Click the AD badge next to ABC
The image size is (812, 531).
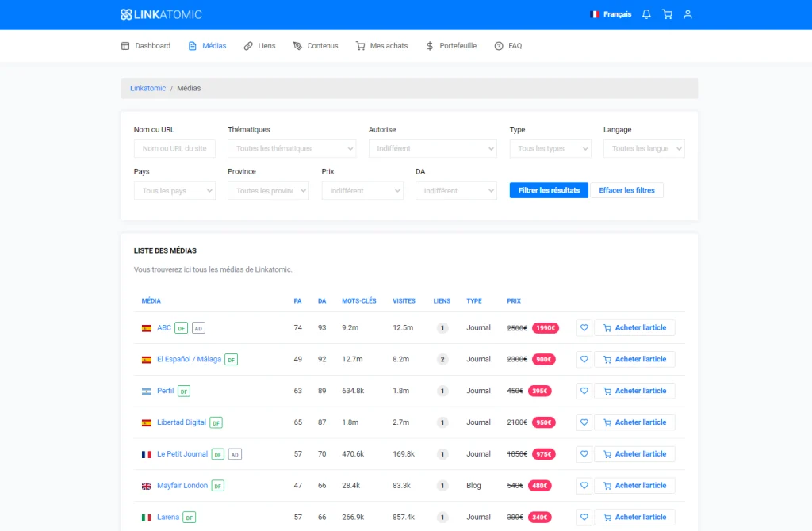tap(198, 328)
